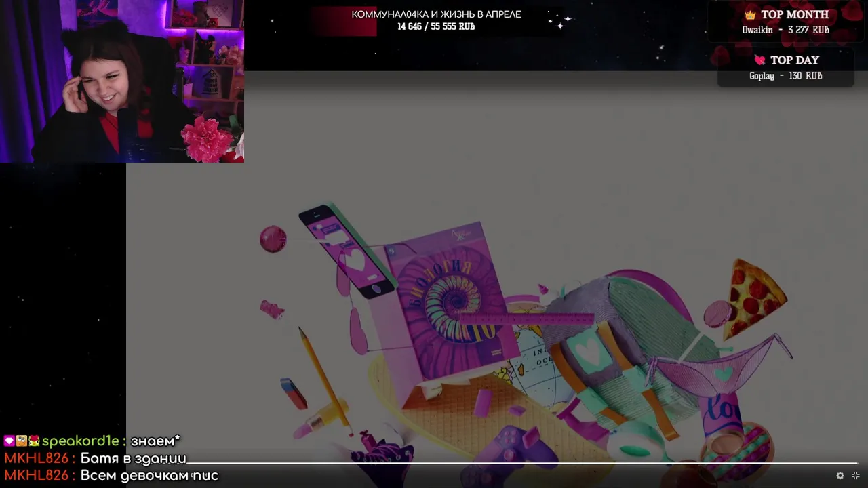Click the chat message "Батя в здании"

[133, 458]
